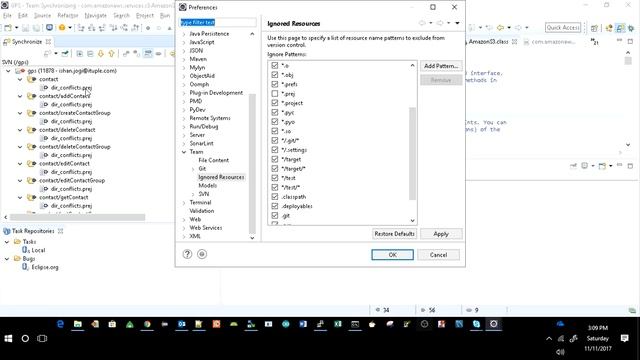Open the Navigate menu in Eclipse

(x=96, y=16)
